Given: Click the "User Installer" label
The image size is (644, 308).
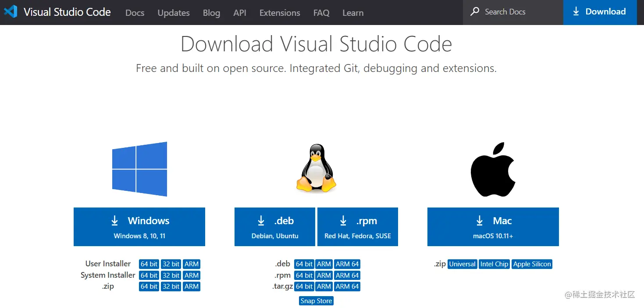Looking at the screenshot, I should coord(108,264).
